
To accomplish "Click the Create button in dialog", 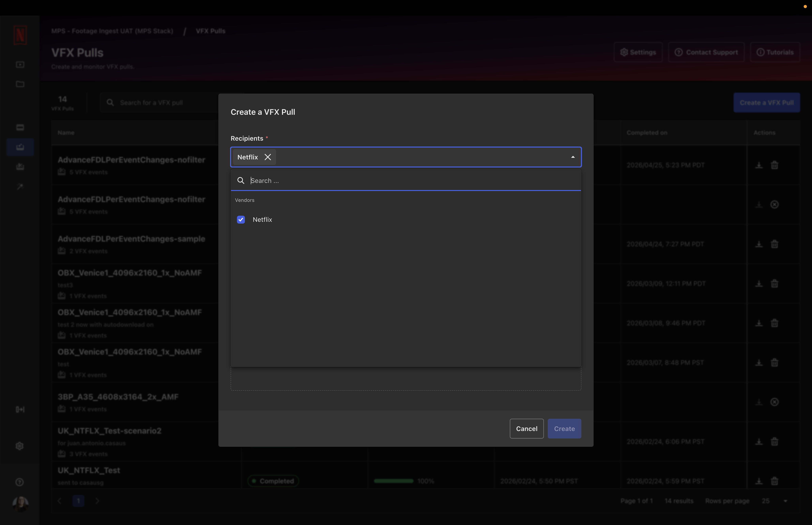I will pyautogui.click(x=564, y=429).
